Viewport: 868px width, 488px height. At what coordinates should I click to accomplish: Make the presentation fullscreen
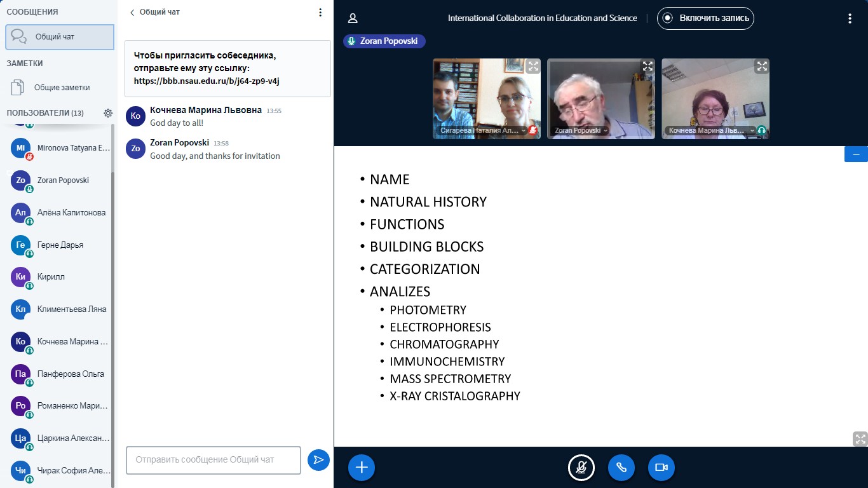click(860, 438)
